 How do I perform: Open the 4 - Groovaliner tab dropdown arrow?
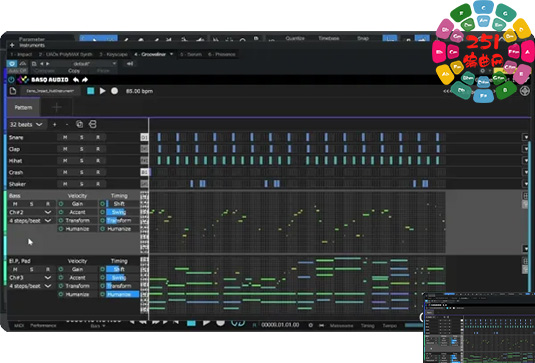(x=172, y=54)
